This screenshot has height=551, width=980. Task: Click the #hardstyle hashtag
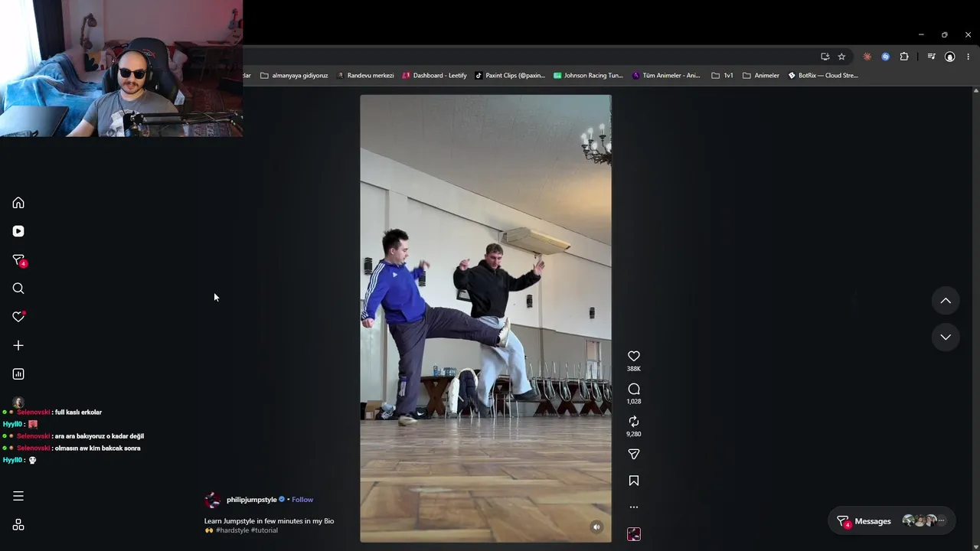point(232,530)
